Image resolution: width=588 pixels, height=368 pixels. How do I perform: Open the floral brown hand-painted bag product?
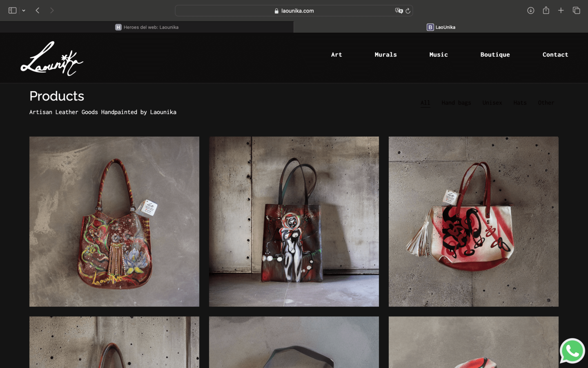[114, 222]
